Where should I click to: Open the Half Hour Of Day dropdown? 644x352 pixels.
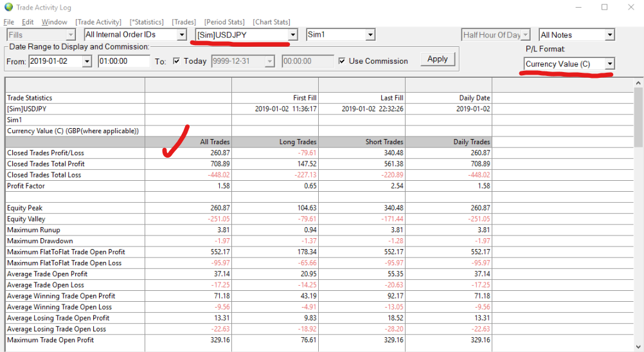[496, 35]
